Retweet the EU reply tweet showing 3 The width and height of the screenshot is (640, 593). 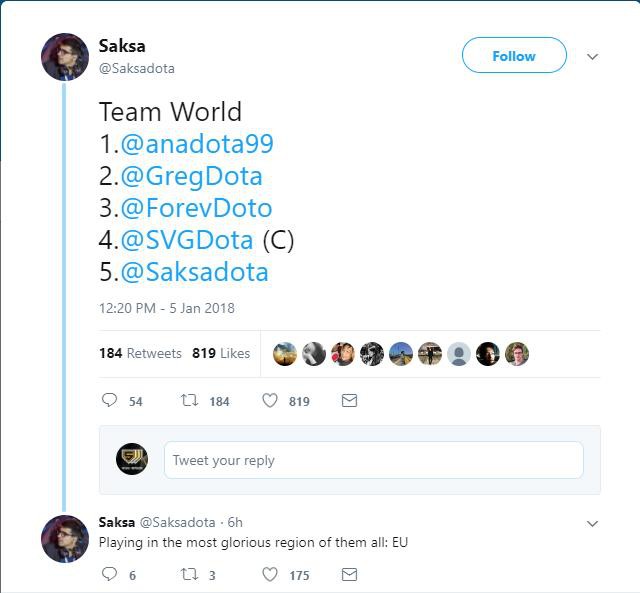point(189,575)
